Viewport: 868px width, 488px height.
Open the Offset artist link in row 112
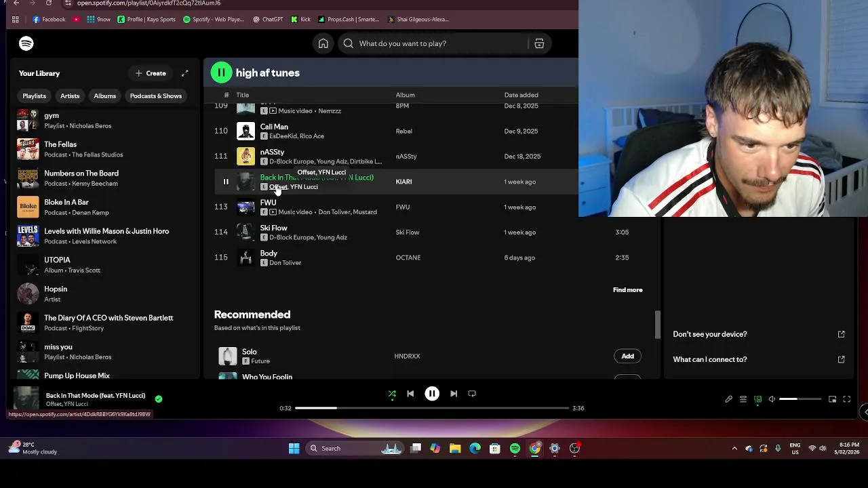(278, 187)
